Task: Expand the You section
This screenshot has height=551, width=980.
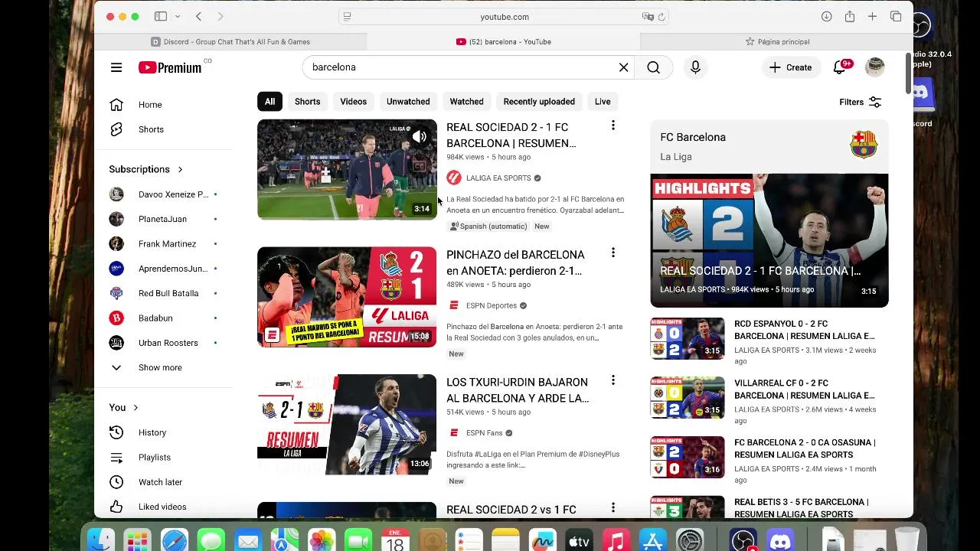Action: (x=124, y=407)
